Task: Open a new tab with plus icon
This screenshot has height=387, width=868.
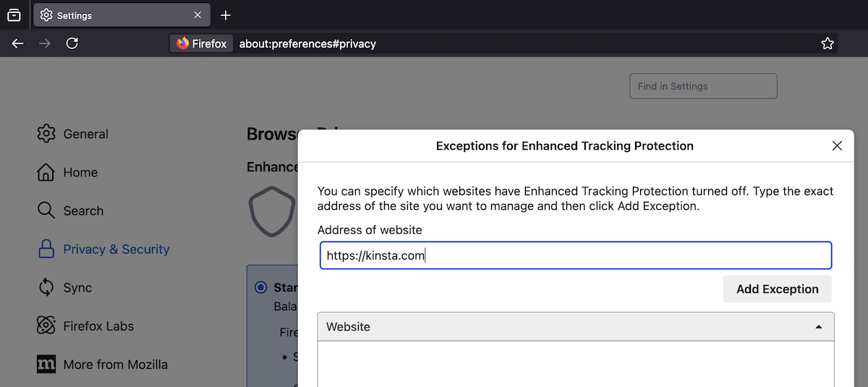Action: (x=226, y=15)
